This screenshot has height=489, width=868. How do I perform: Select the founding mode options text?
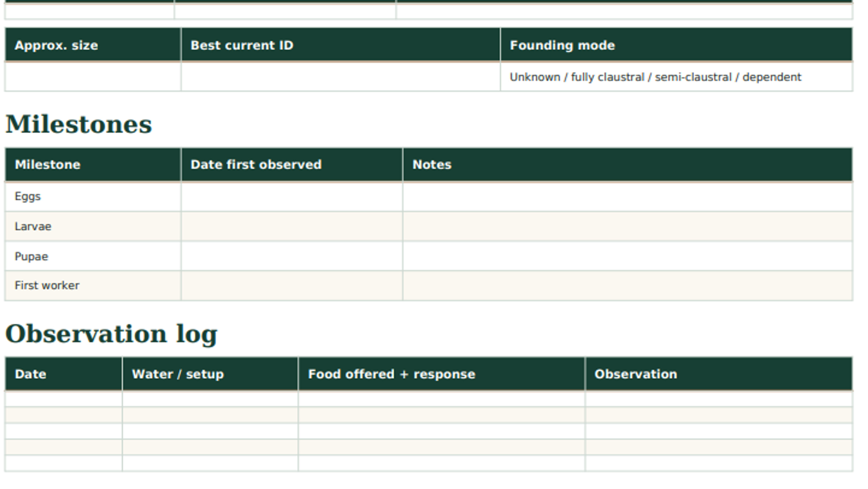655,77
